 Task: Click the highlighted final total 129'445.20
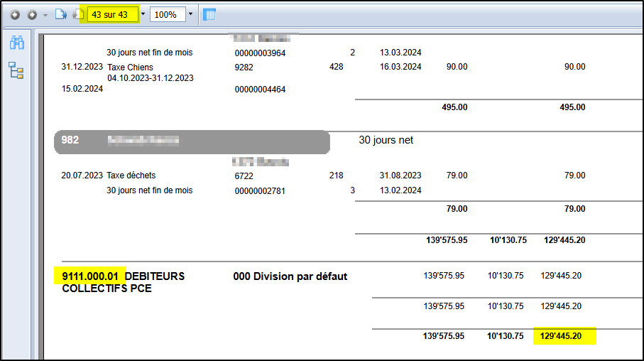point(561,336)
